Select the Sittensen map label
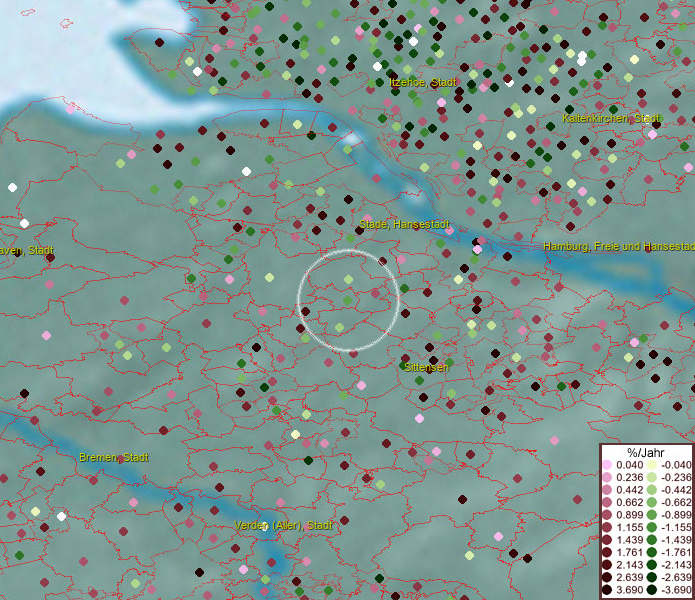695x600 pixels. tap(426, 367)
